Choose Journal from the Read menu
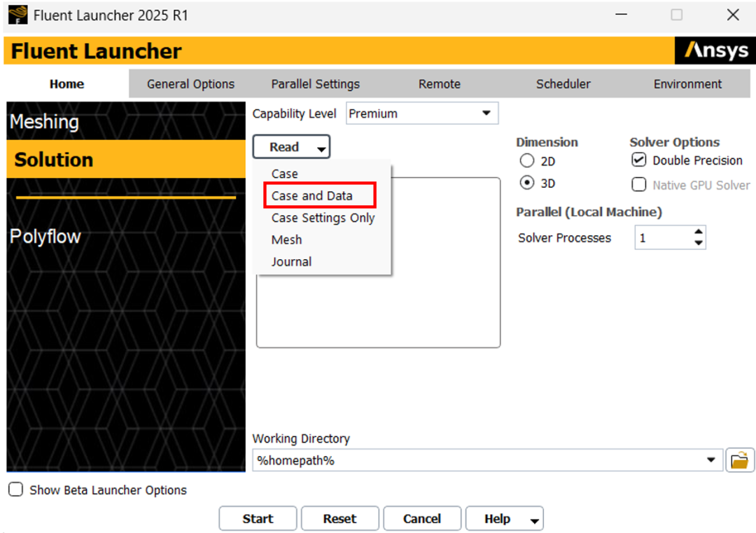This screenshot has height=533, width=756. pos(291,262)
